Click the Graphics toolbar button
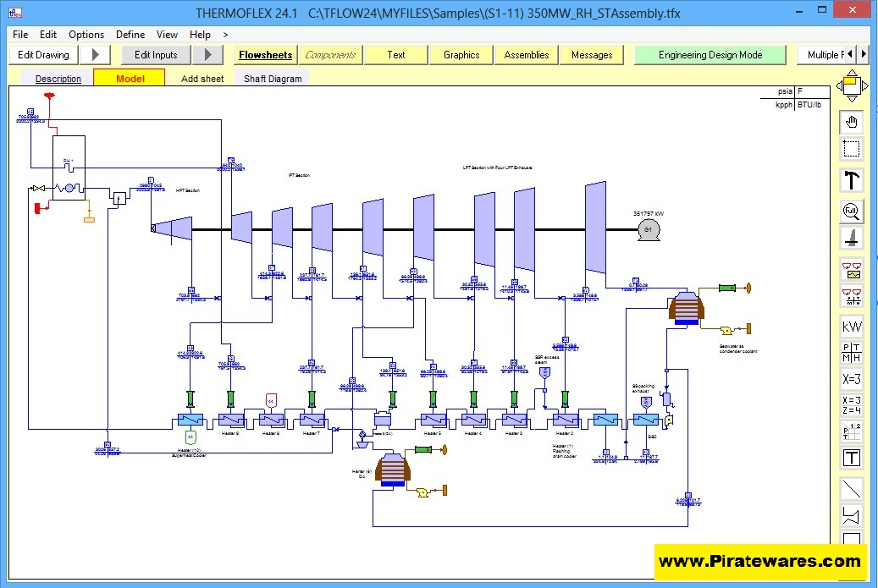Screen dimensions: 878x588 (x=461, y=55)
